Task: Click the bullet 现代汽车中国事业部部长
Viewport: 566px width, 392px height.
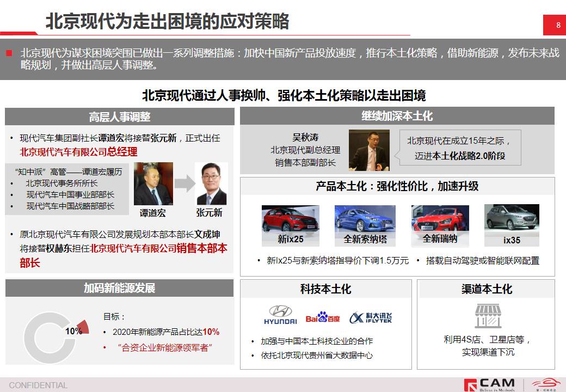Action: click(x=70, y=195)
